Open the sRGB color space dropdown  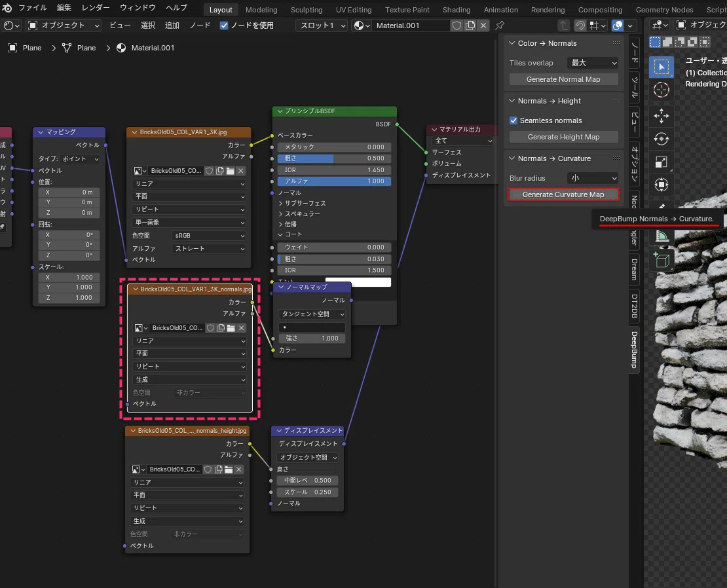point(209,236)
